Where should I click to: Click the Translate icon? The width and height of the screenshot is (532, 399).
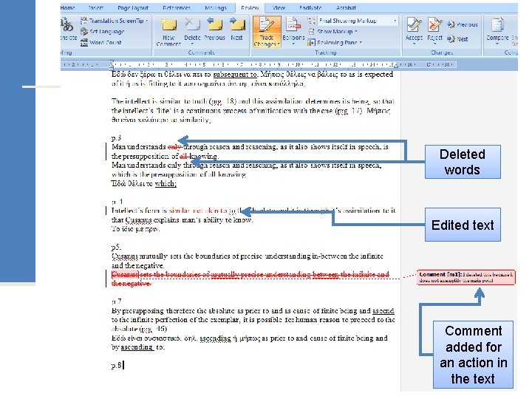[x=67, y=25]
